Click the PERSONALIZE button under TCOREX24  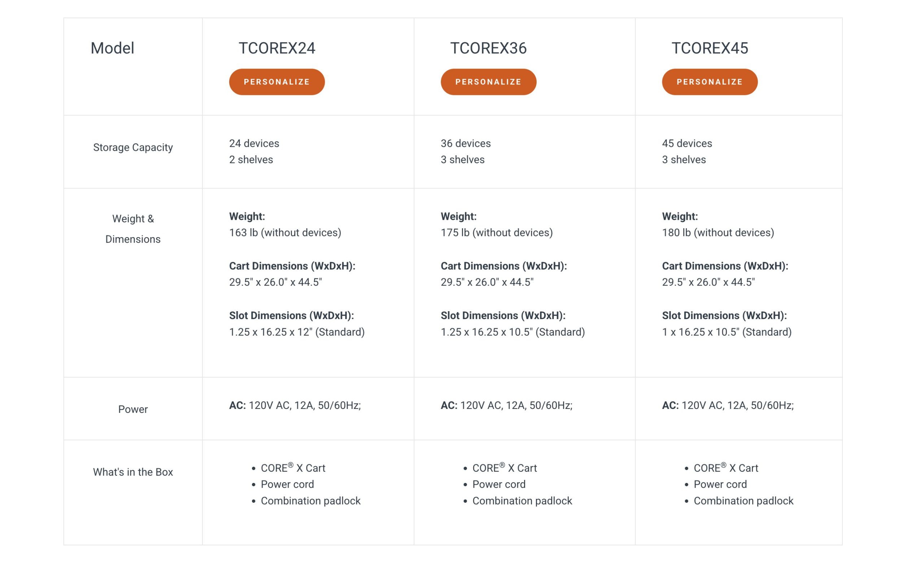(x=277, y=82)
